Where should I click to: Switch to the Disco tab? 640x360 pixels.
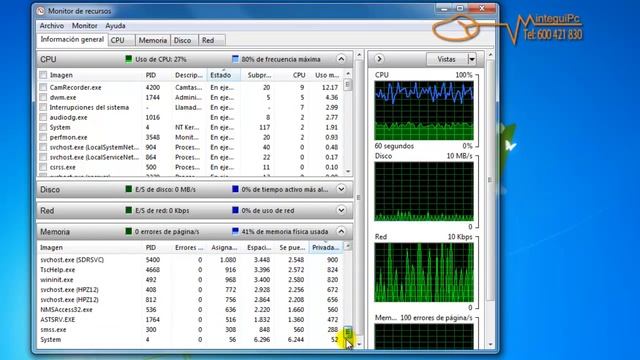click(184, 40)
